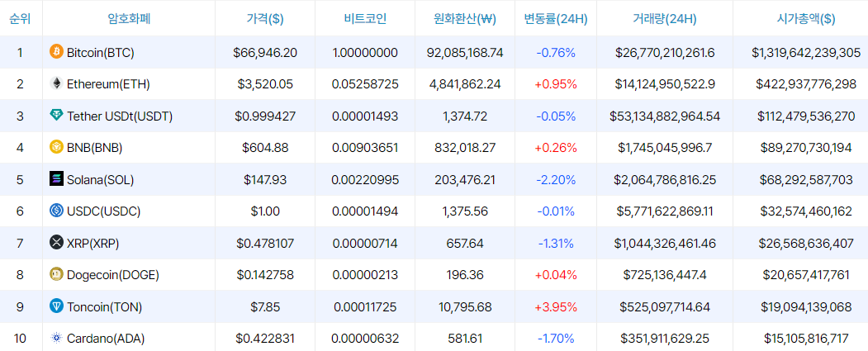Select Ethereum KRW value 4,841,862.24
The image size is (868, 351).
(x=465, y=85)
